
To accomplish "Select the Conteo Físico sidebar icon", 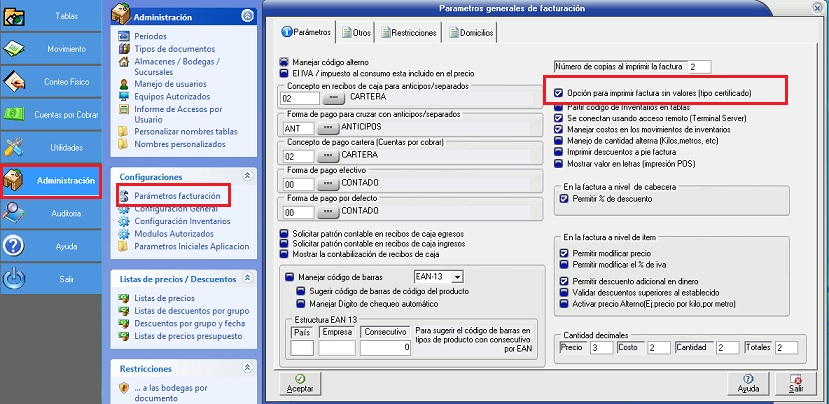I will click(x=17, y=82).
